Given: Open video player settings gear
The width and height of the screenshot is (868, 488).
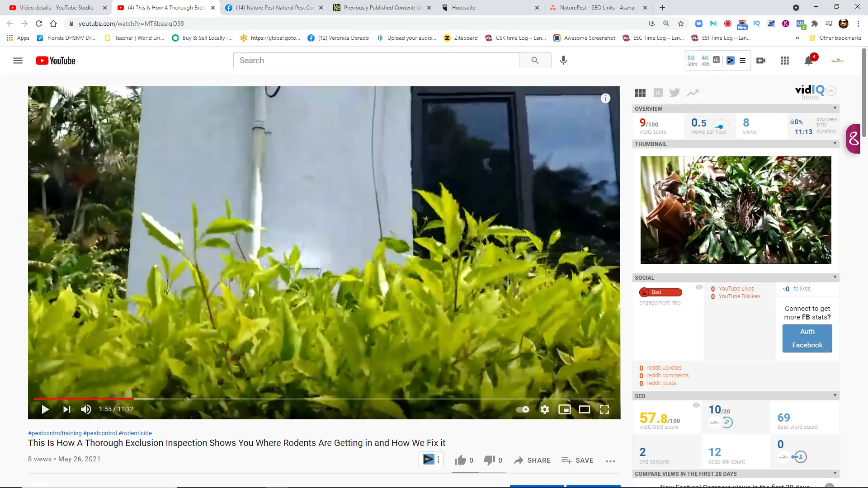Looking at the screenshot, I should pyautogui.click(x=545, y=409).
